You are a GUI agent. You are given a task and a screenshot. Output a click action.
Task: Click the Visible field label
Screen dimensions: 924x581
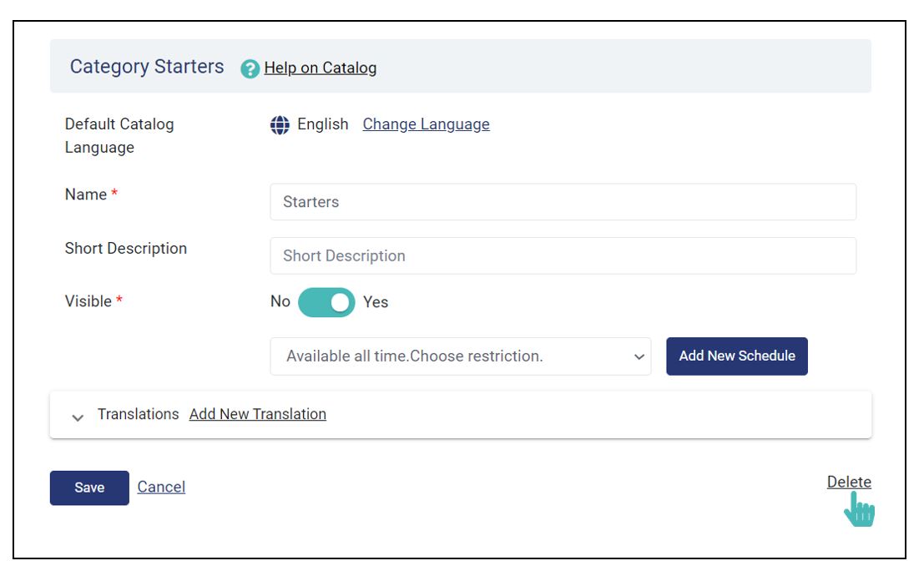pyautogui.click(x=88, y=301)
